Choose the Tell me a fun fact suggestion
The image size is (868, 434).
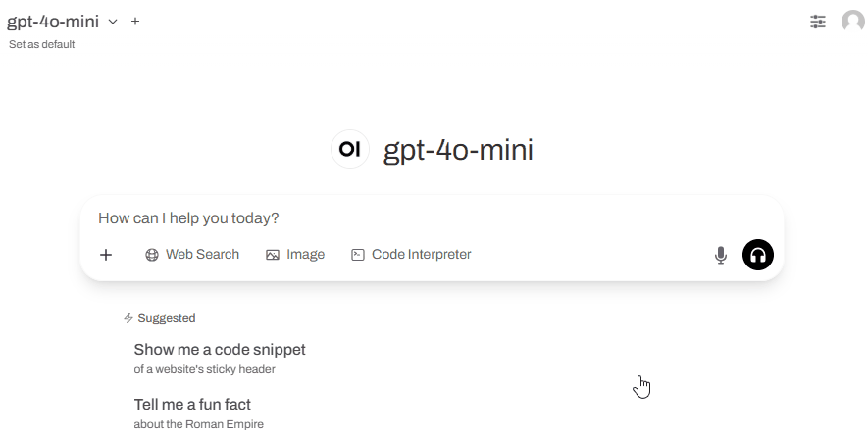pos(199,413)
